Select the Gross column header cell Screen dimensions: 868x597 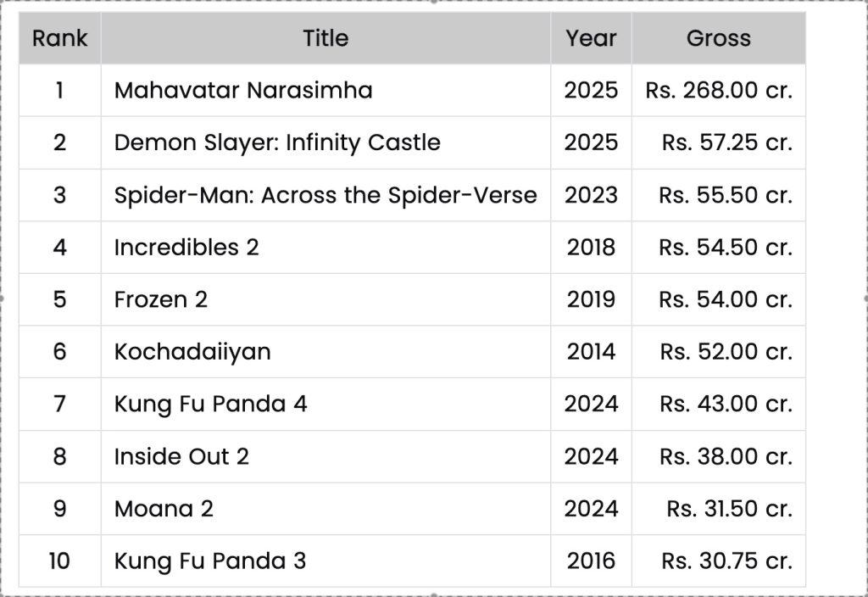click(718, 38)
